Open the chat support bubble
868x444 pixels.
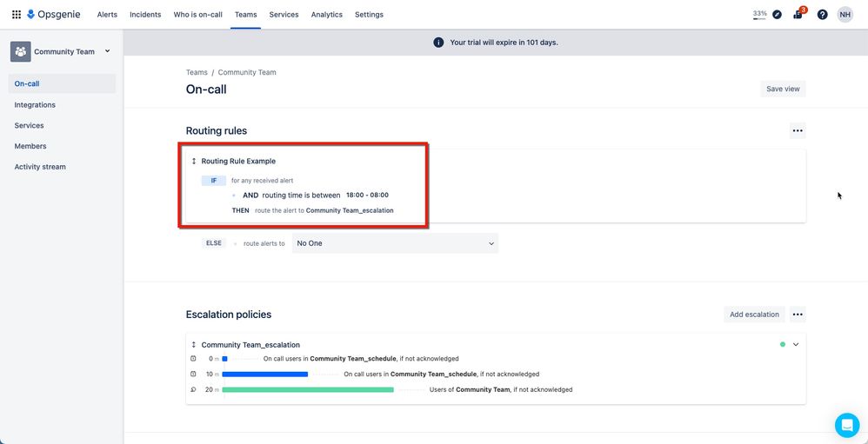coord(847,425)
